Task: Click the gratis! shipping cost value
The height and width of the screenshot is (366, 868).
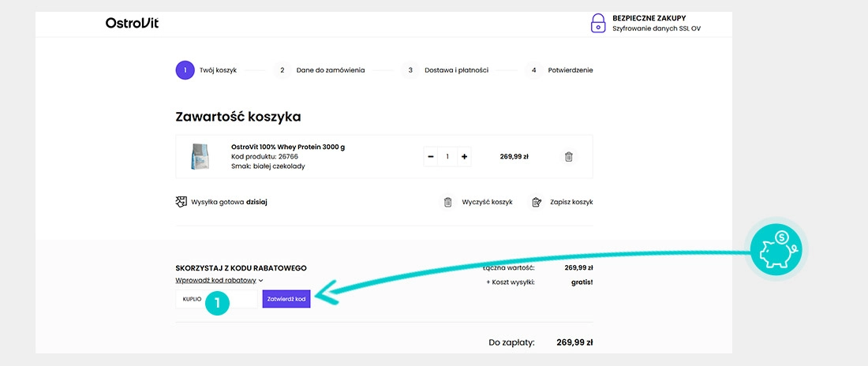Action: 582,282
